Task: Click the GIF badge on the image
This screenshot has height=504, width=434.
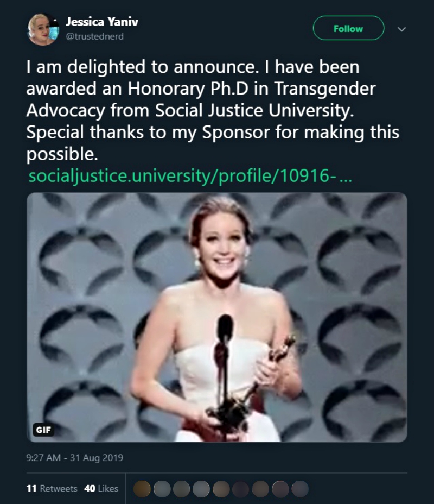Action: [x=43, y=429]
